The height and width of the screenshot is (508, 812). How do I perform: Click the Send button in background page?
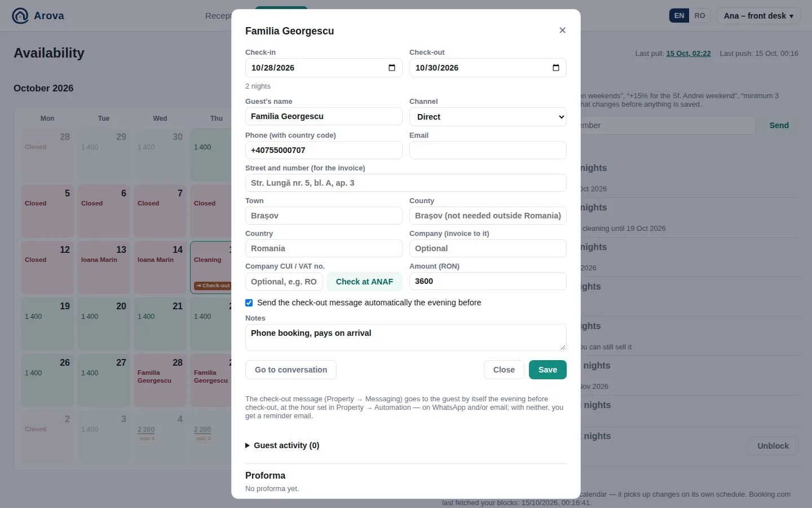(779, 125)
